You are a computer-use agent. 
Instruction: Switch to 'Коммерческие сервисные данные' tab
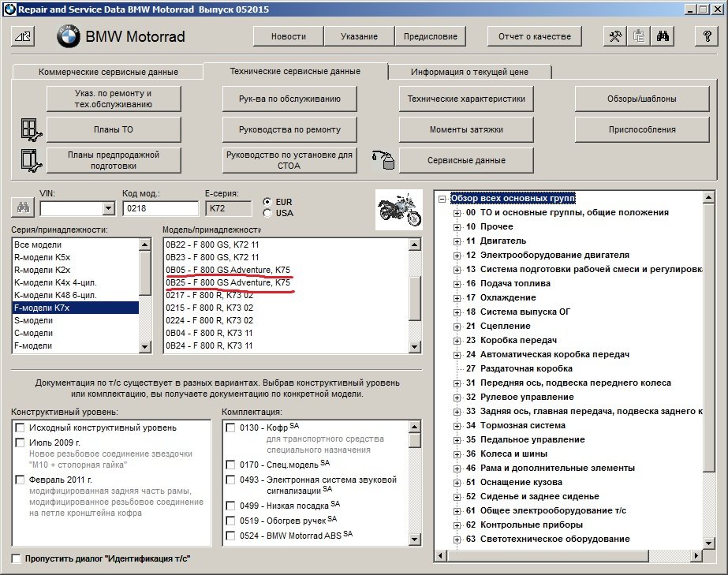click(x=108, y=72)
